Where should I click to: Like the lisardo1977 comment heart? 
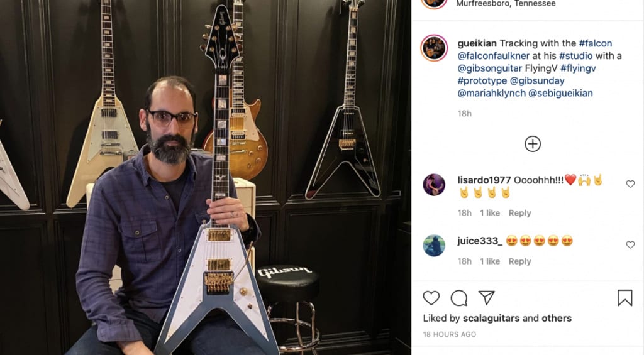pos(630,184)
